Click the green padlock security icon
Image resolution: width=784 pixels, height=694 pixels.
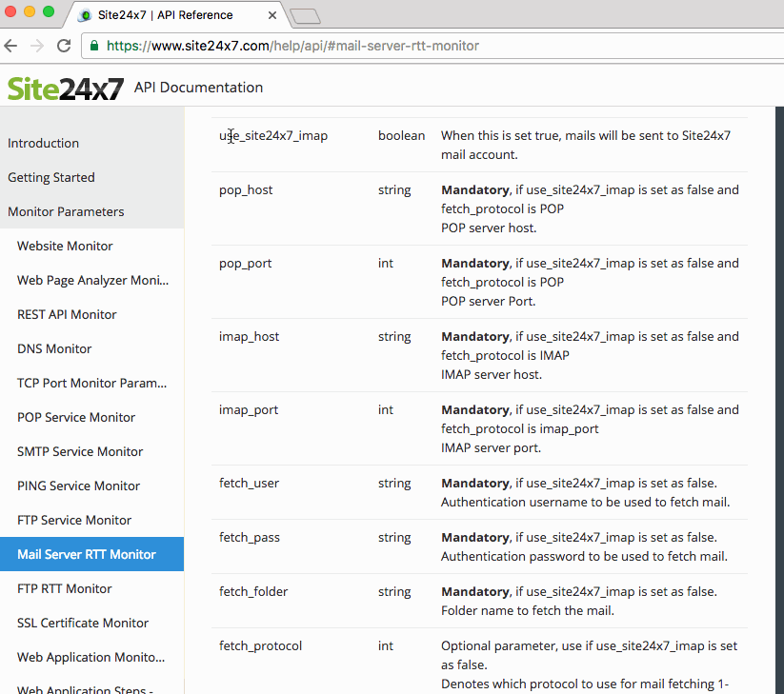coord(94,46)
